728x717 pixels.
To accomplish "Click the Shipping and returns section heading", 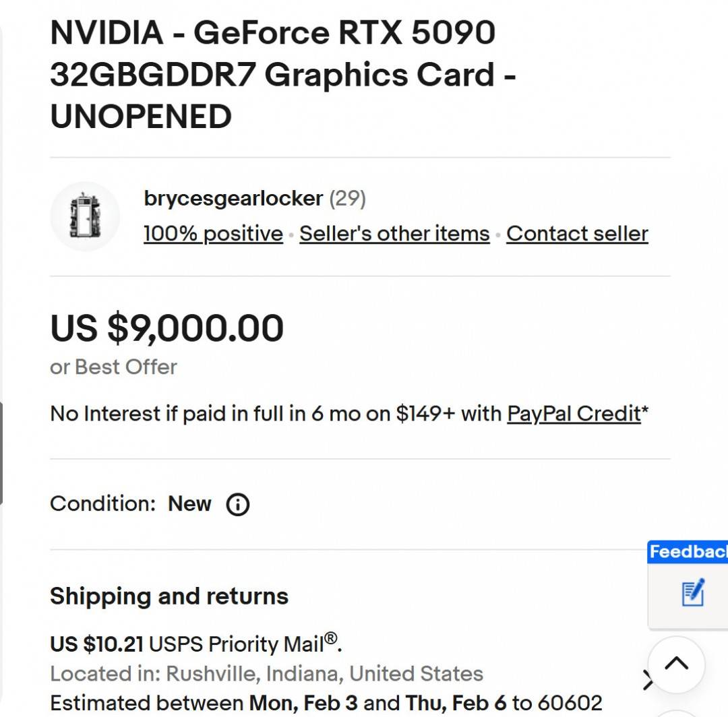I will coord(169,596).
